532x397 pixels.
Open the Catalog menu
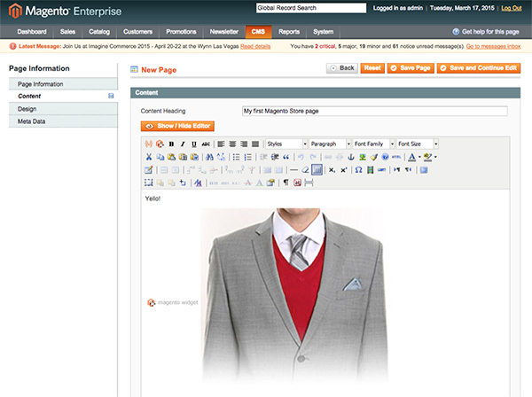[99, 32]
